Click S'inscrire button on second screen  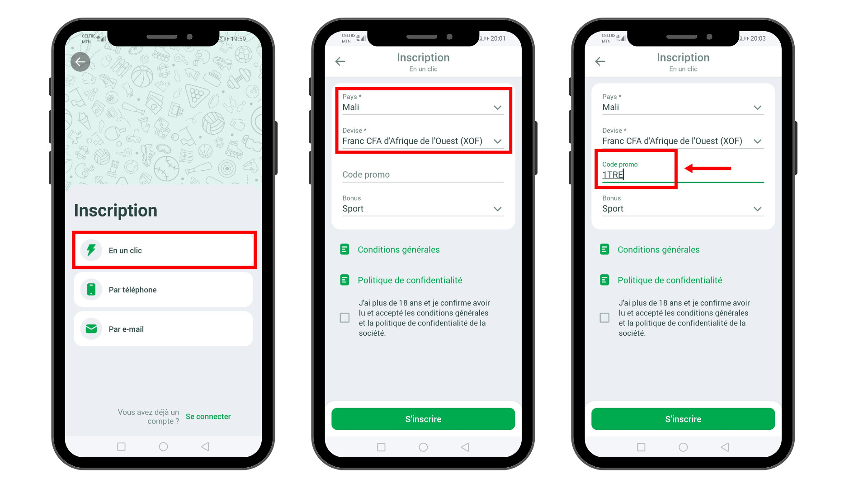pyautogui.click(x=423, y=418)
